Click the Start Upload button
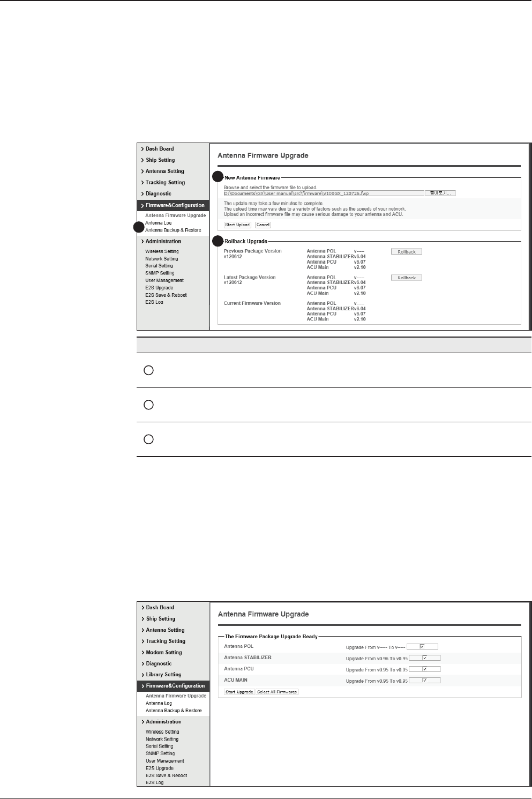This screenshot has height=799, width=532. pyautogui.click(x=237, y=225)
